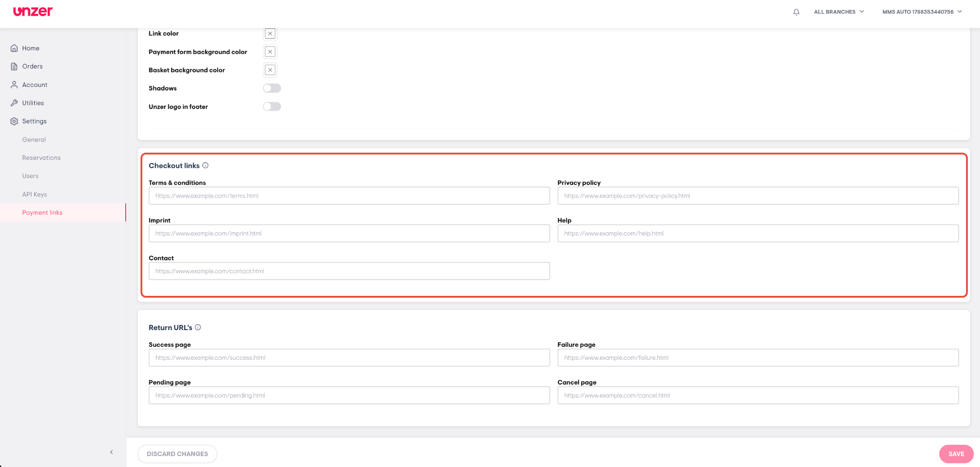Enable the Shadows toggle
The height and width of the screenshot is (467, 980).
pos(272,88)
